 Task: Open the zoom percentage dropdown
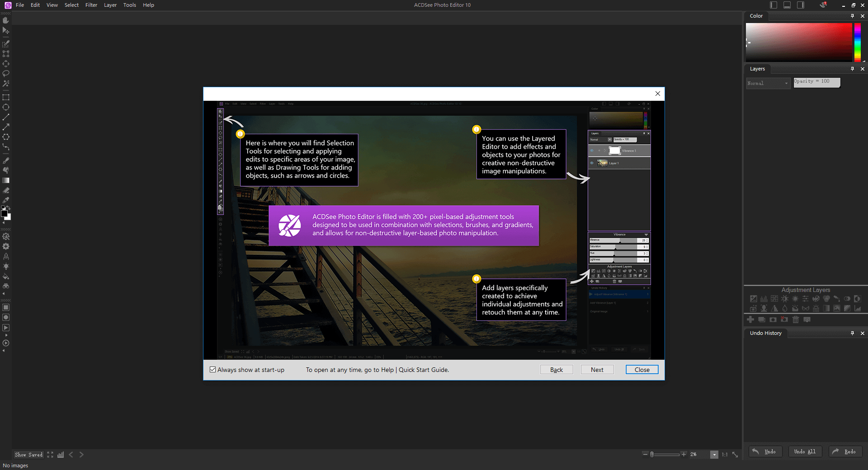click(714, 455)
